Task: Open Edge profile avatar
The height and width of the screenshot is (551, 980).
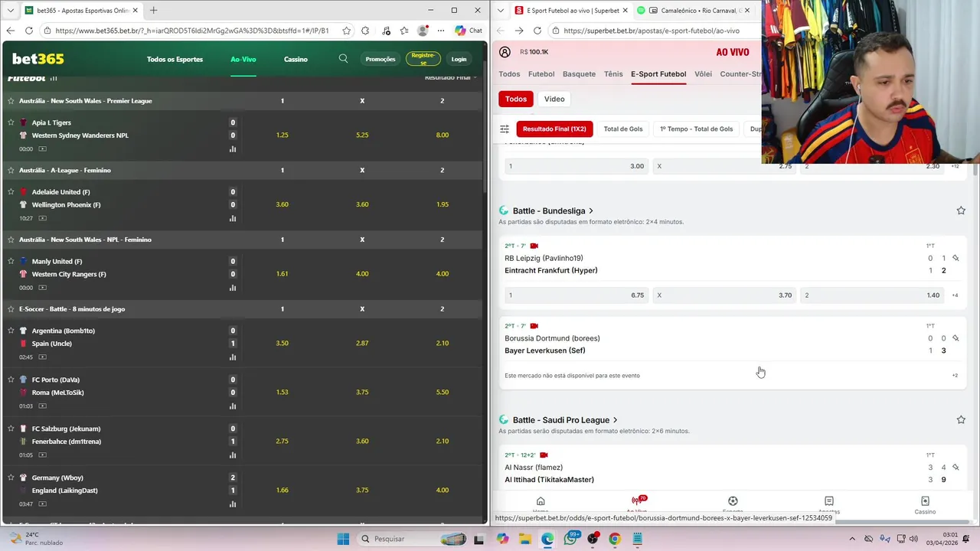Action: click(423, 31)
